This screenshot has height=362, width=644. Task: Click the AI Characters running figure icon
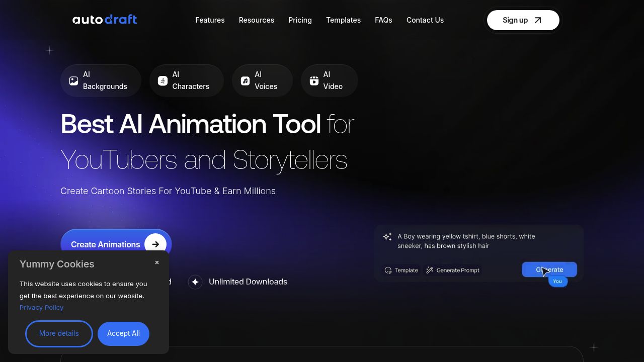coord(163,81)
